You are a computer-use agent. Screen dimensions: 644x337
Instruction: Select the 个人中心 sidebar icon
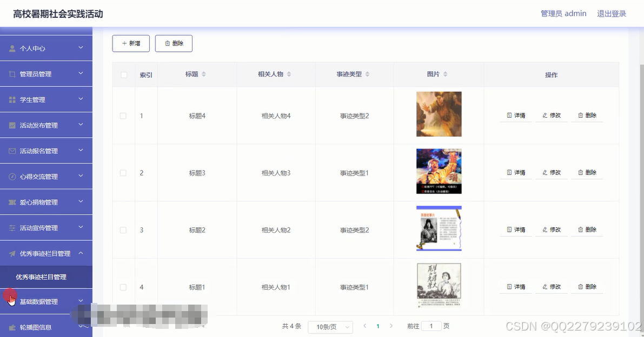click(12, 48)
